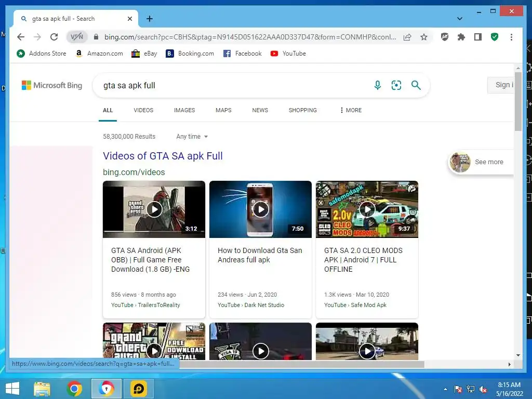Play the 7:50 phone download video
Screen dimensions: 532x399
click(x=261, y=209)
